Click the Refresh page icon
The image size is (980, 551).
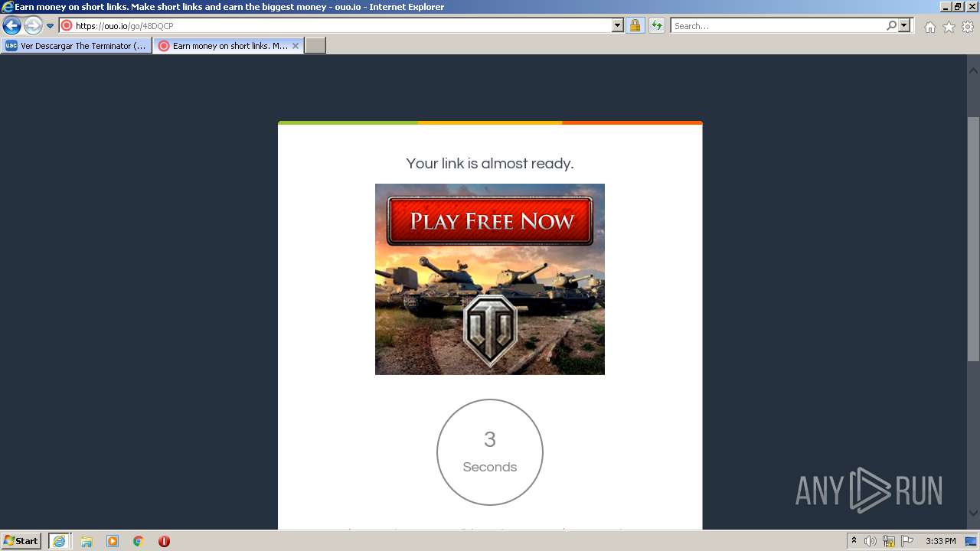(x=656, y=25)
